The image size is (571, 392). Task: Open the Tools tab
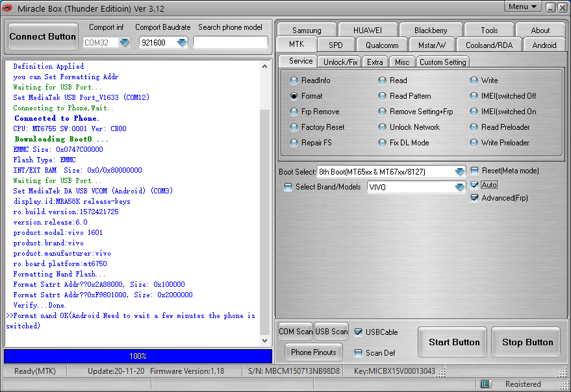pos(489,31)
